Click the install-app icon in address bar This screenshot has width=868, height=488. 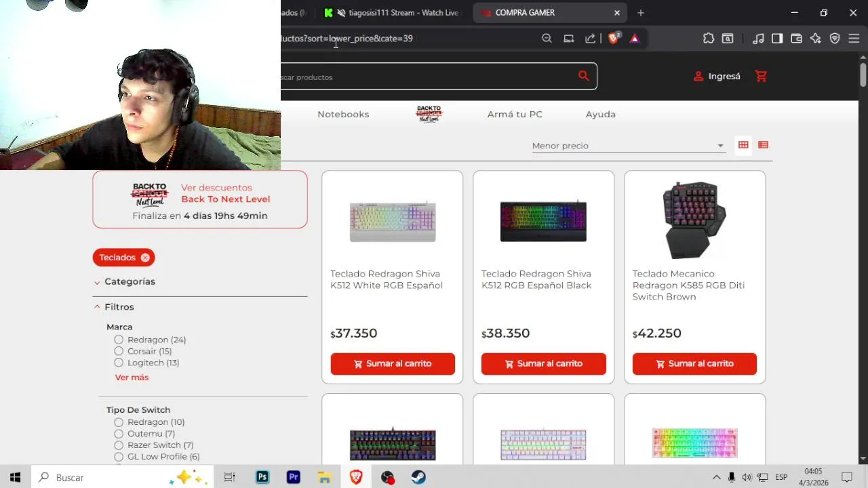coord(568,39)
